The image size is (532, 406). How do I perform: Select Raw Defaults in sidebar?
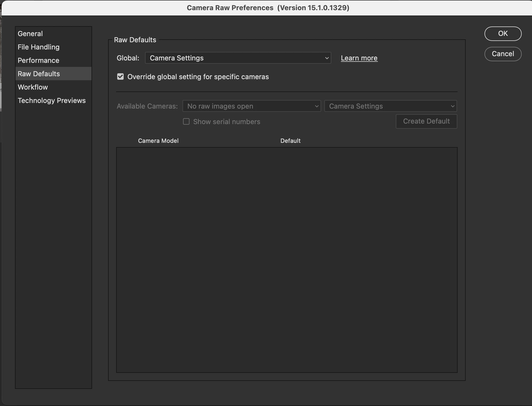(39, 74)
